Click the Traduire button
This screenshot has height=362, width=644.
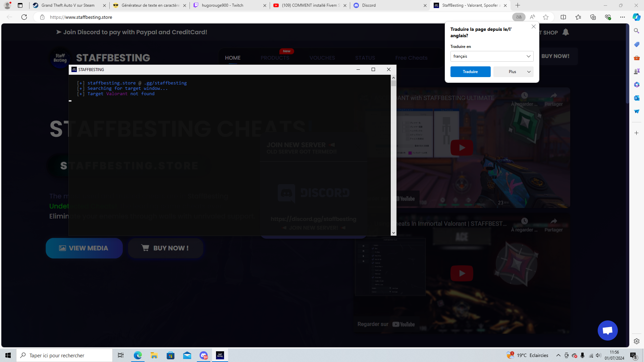tap(470, 72)
